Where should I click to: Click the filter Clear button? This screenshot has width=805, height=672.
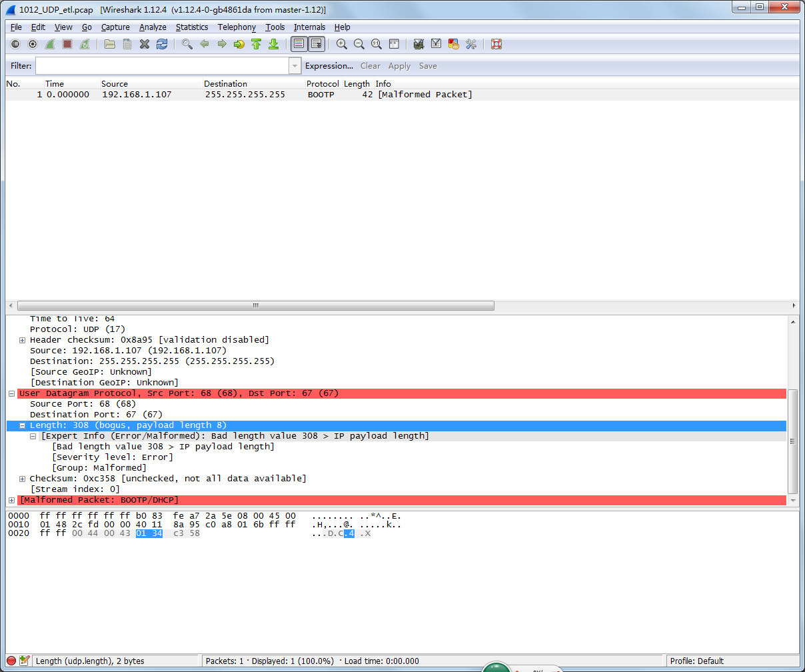[x=371, y=66]
